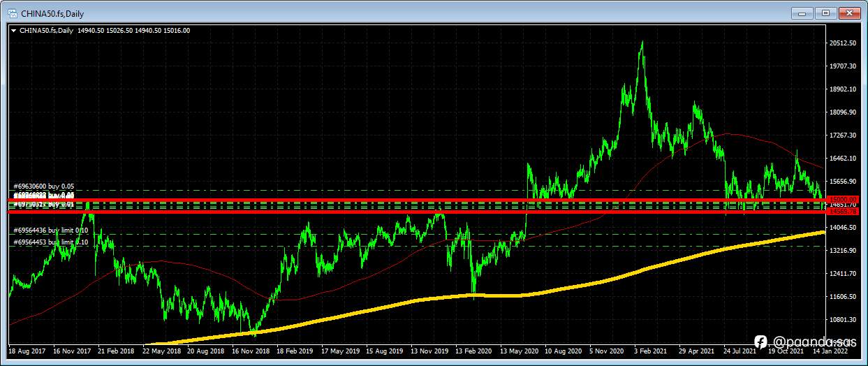The image size is (868, 366).
Task: Click the 20512.50 price axis value
Action: 842,43
